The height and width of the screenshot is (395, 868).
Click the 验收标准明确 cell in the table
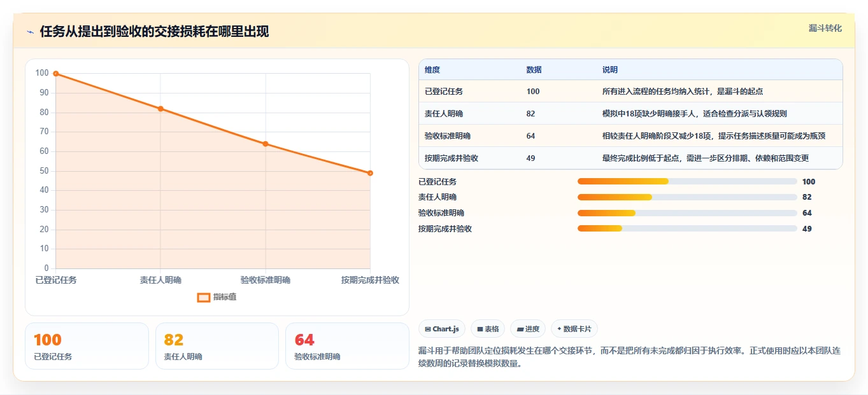(448, 136)
